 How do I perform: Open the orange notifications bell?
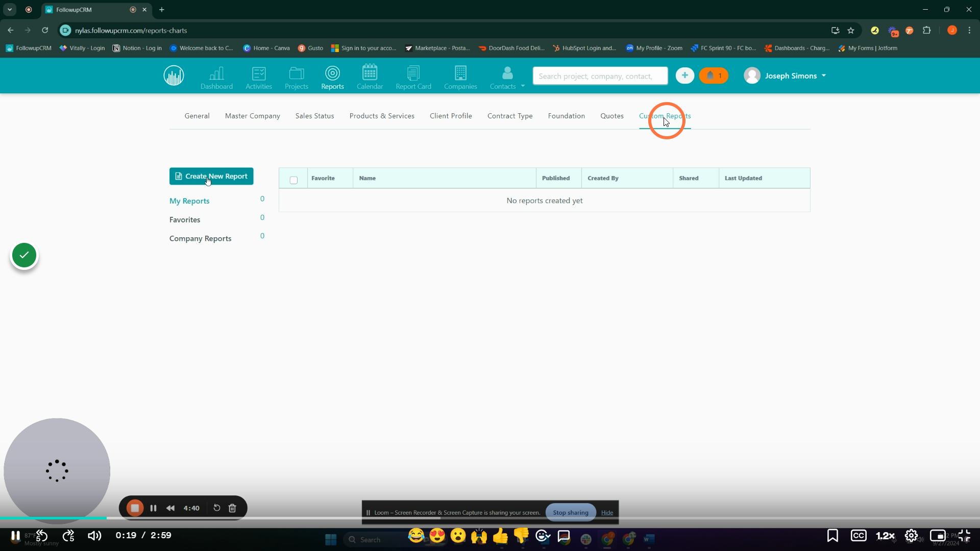tap(714, 76)
